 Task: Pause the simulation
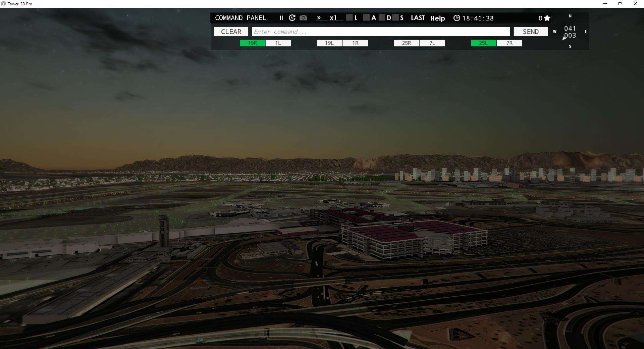(x=281, y=18)
